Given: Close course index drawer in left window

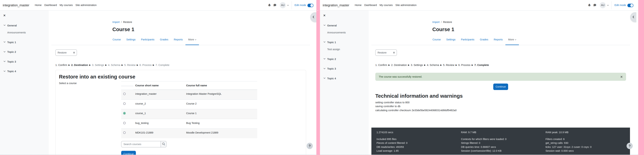Looking at the screenshot, I should click(4, 16).
